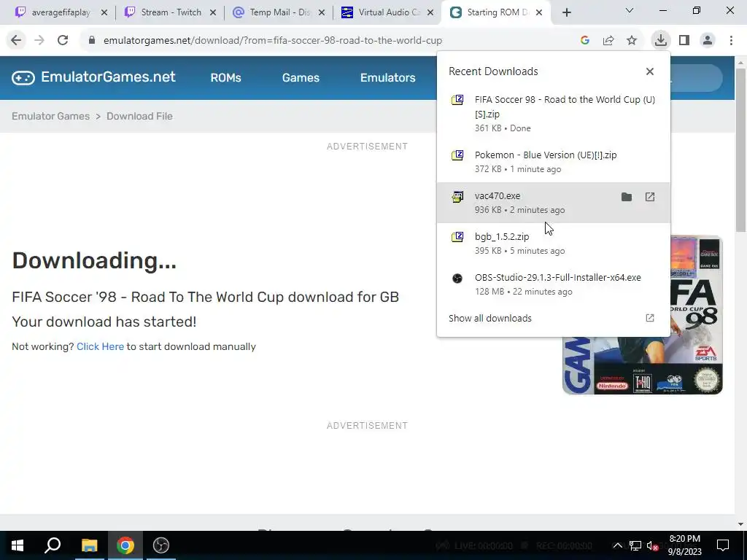
Task: Open the Pokemon Blue Version zip download
Action: (x=554, y=162)
